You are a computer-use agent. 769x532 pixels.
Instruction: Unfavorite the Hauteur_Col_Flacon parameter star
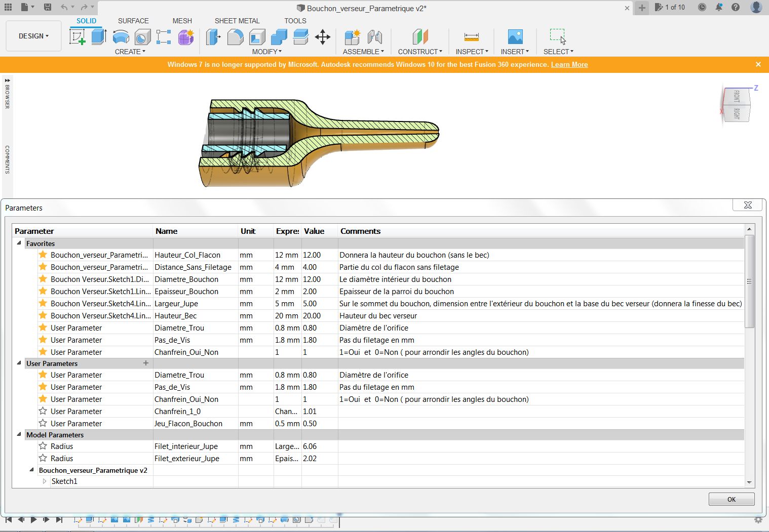coord(43,255)
